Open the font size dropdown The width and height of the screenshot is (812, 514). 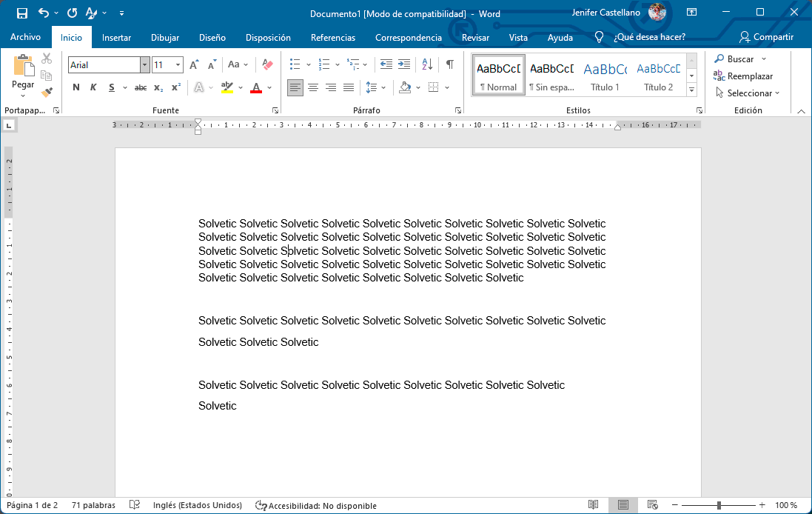click(x=178, y=64)
